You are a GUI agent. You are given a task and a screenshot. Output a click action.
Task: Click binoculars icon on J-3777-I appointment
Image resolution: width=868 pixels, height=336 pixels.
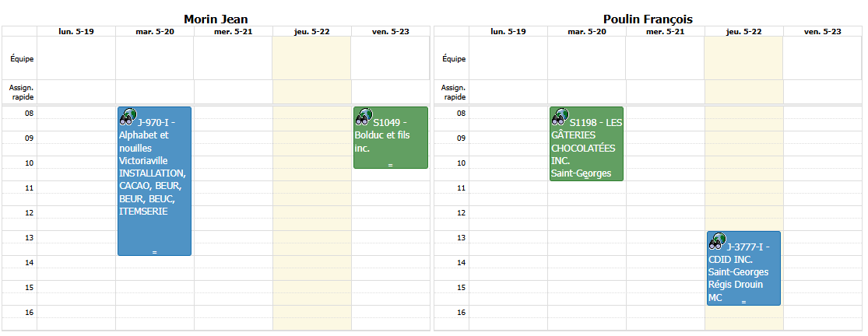pos(718,240)
